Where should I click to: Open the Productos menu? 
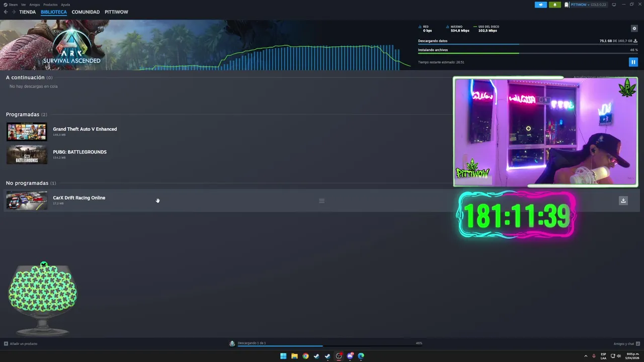50,5
